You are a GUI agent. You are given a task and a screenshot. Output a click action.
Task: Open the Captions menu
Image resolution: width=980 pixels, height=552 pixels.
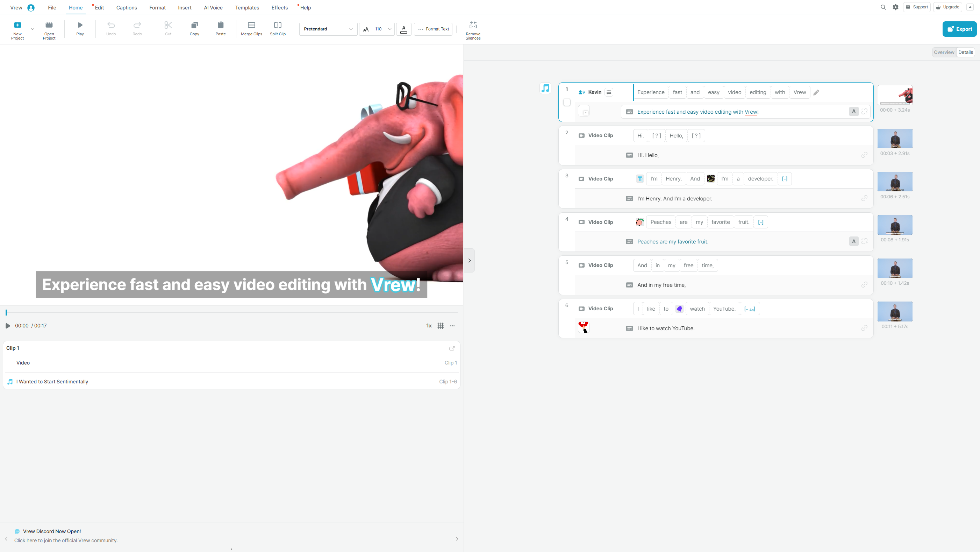point(126,8)
